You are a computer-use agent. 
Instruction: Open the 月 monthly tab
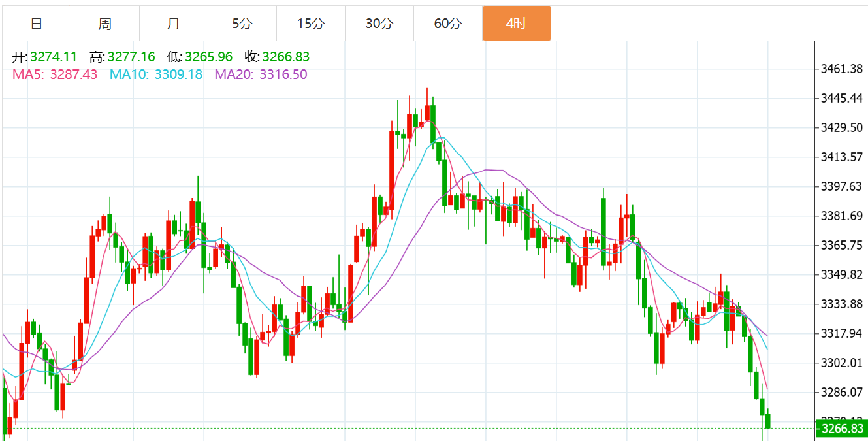(x=174, y=24)
